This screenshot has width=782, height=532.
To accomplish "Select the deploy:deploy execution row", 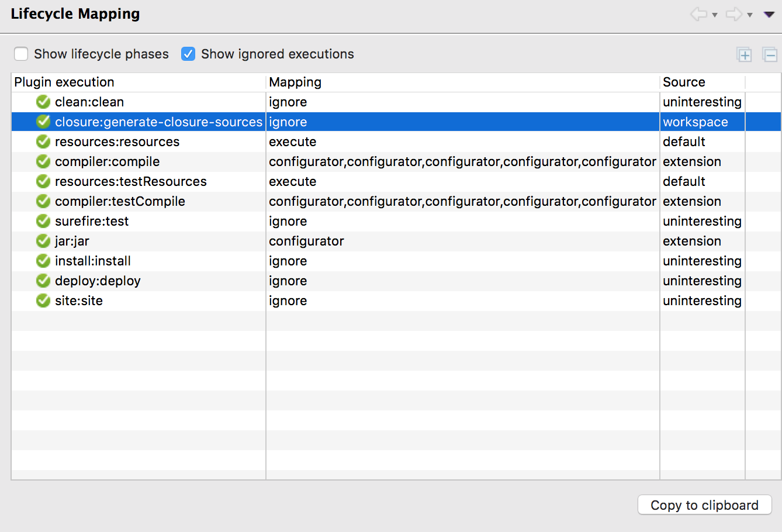I will point(98,281).
